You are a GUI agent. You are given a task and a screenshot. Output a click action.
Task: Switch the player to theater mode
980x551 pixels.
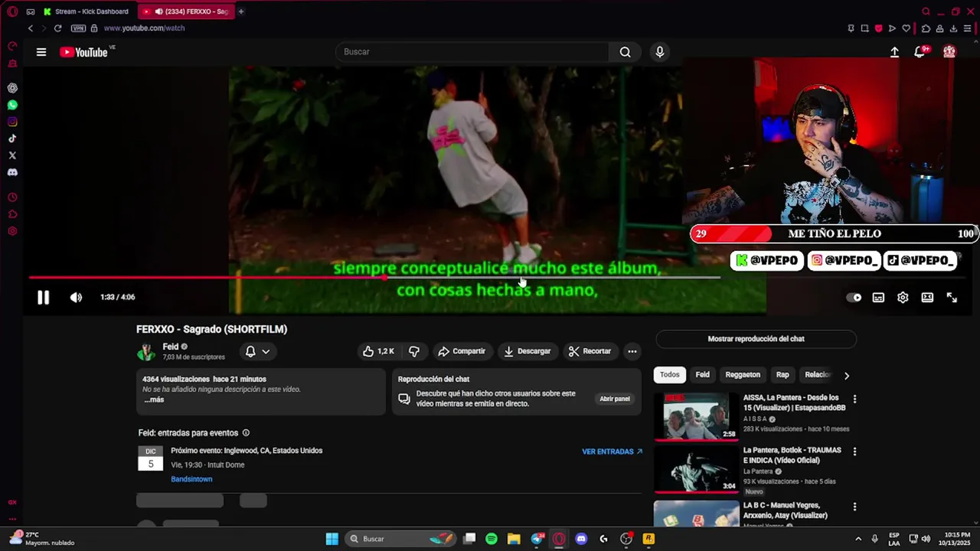[927, 298]
